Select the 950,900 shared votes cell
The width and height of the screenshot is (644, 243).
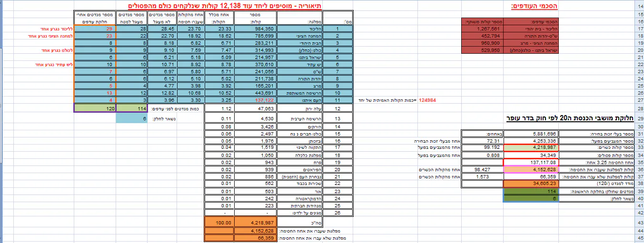pos(482,43)
